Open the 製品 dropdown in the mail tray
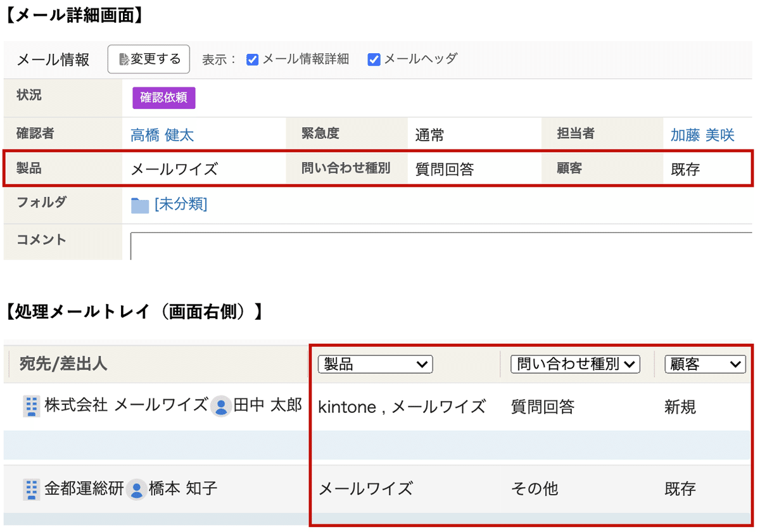Image resolution: width=760 pixels, height=532 pixels. [x=375, y=364]
